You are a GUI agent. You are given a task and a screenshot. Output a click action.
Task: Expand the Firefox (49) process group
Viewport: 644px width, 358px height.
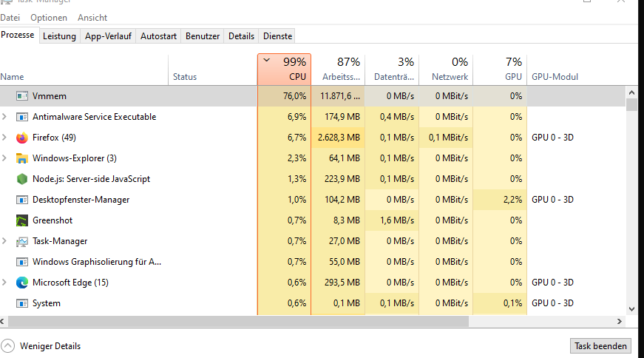6,138
